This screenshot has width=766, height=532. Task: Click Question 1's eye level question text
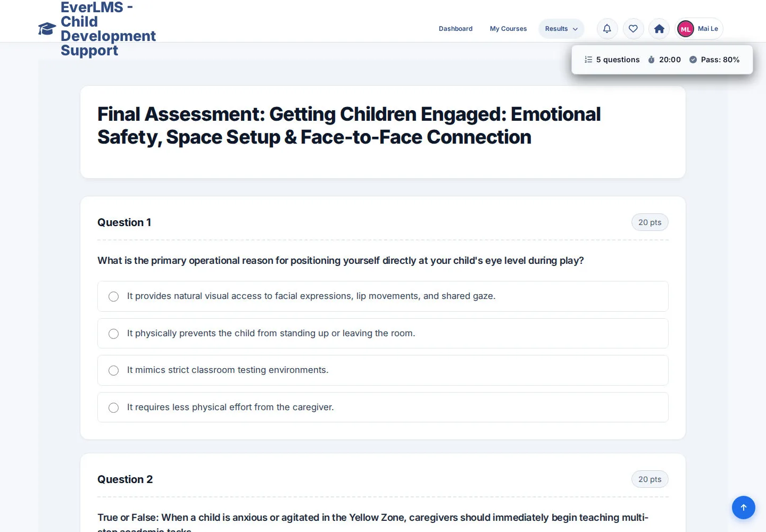(x=340, y=261)
